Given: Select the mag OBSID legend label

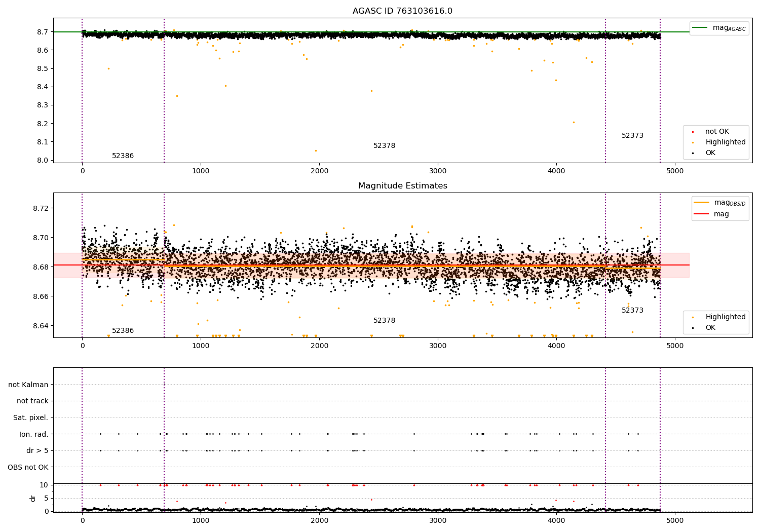Looking at the screenshot, I should 730,203.
